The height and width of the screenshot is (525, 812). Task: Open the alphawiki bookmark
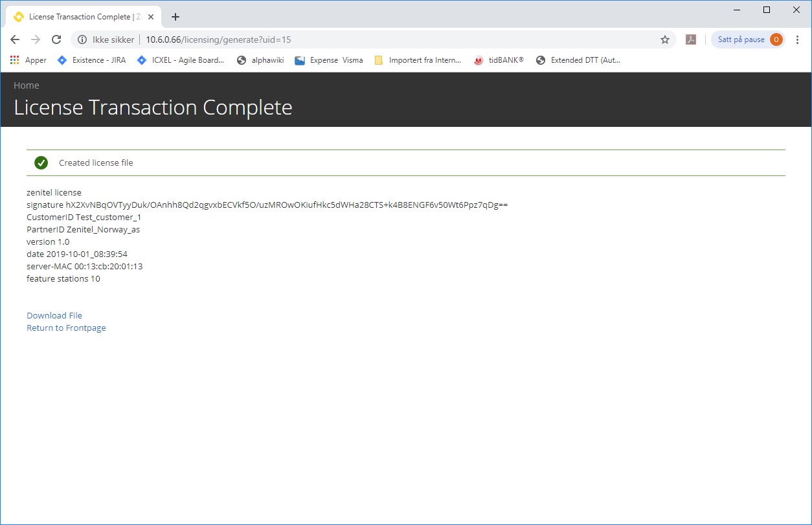[x=260, y=60]
